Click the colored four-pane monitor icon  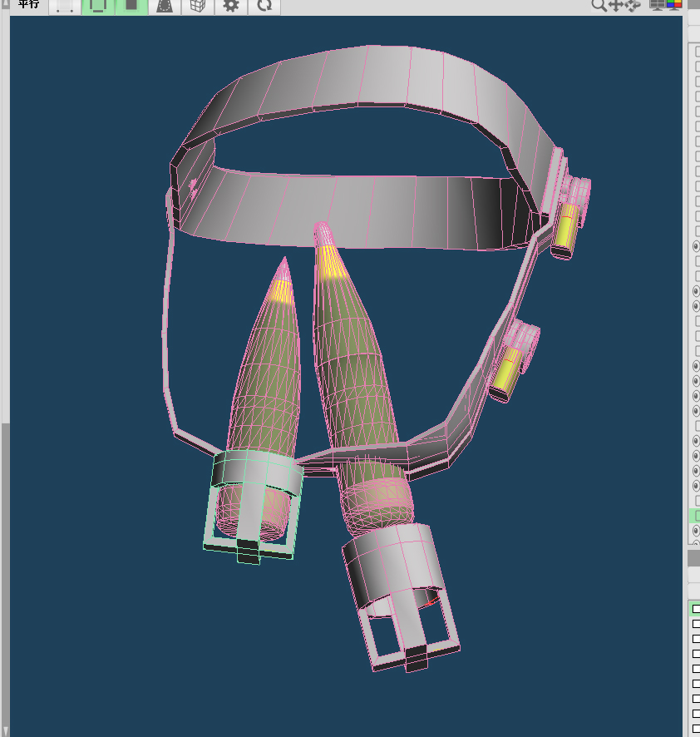click(x=673, y=5)
